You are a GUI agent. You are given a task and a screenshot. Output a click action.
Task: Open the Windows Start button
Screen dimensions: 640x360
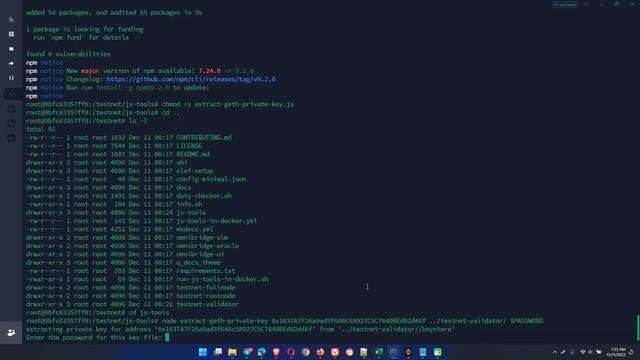click(203, 352)
